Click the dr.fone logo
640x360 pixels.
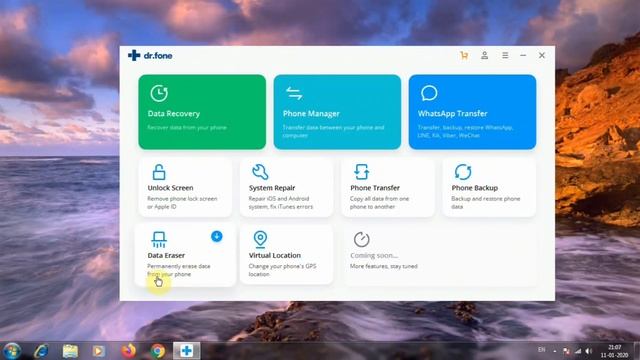(150, 56)
